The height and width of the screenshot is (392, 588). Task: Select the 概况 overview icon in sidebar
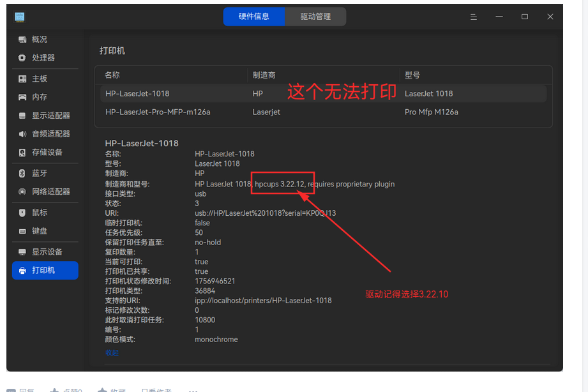pyautogui.click(x=22, y=40)
